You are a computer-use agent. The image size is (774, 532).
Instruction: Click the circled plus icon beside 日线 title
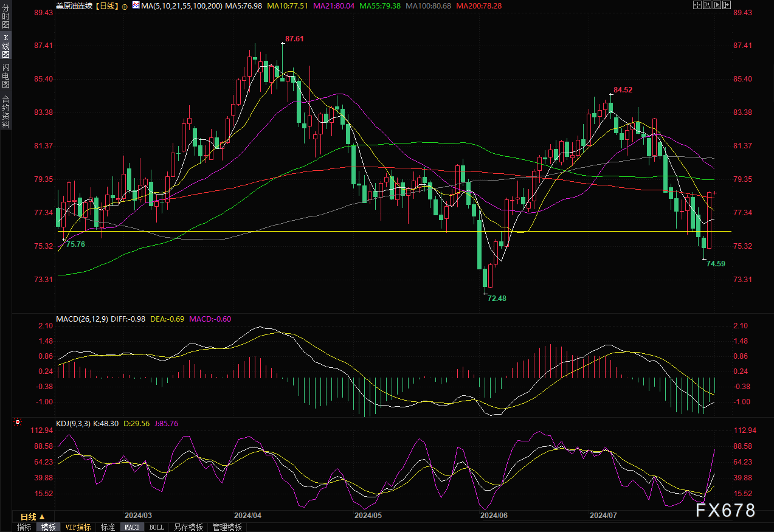click(x=125, y=6)
